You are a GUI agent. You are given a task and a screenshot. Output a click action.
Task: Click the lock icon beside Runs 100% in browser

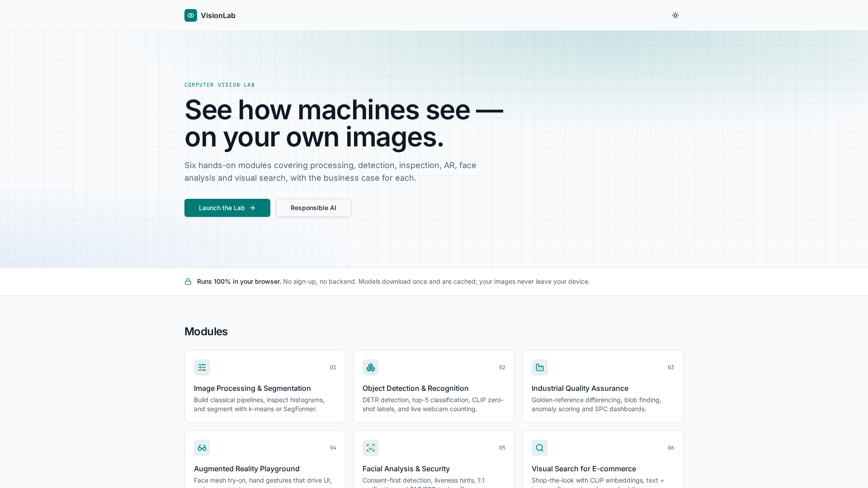(x=188, y=282)
